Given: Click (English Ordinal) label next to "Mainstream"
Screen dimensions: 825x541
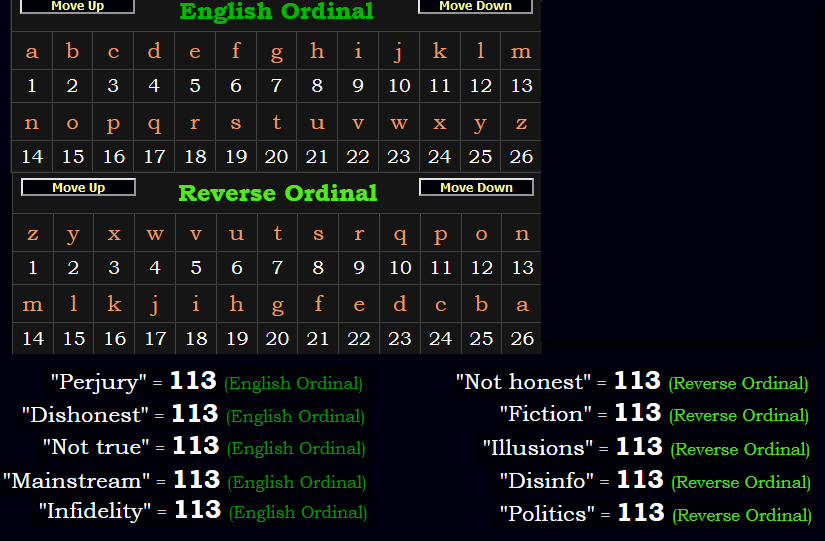Looking at the screenshot, I should tap(297, 482).
